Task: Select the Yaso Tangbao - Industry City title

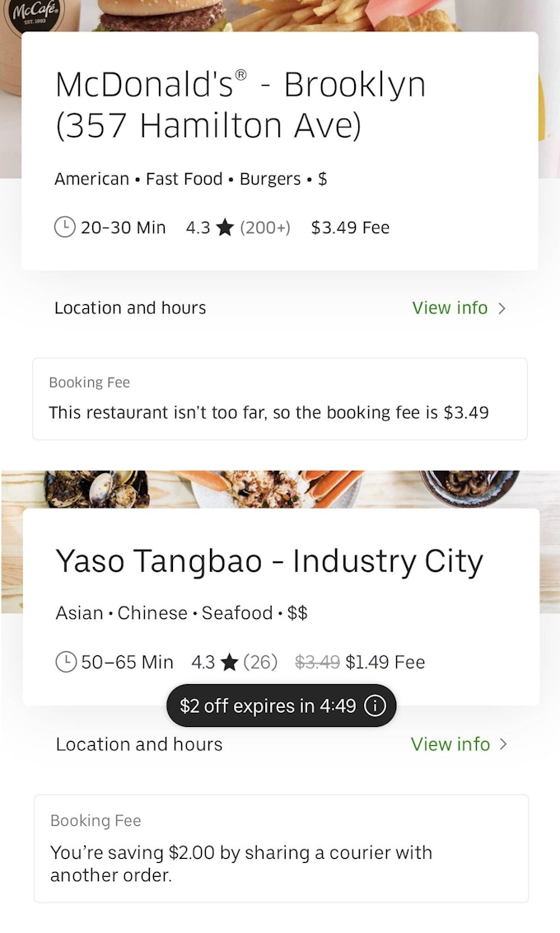Action: (x=268, y=561)
